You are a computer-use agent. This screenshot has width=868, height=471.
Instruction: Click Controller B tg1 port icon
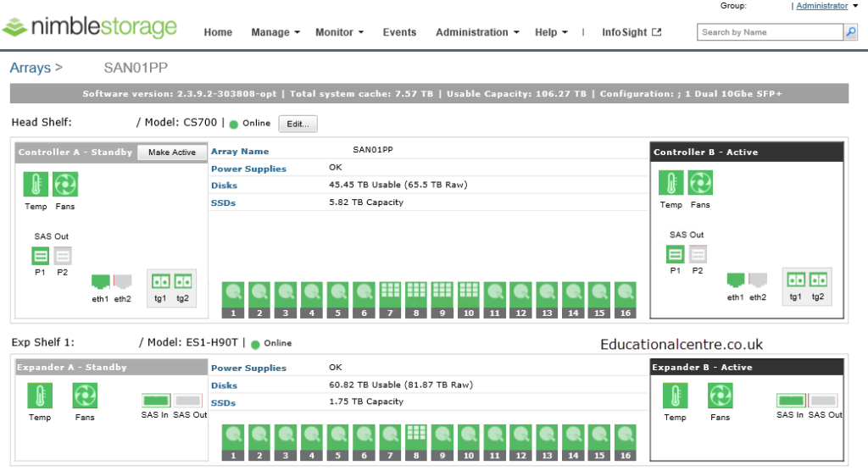[x=795, y=280]
